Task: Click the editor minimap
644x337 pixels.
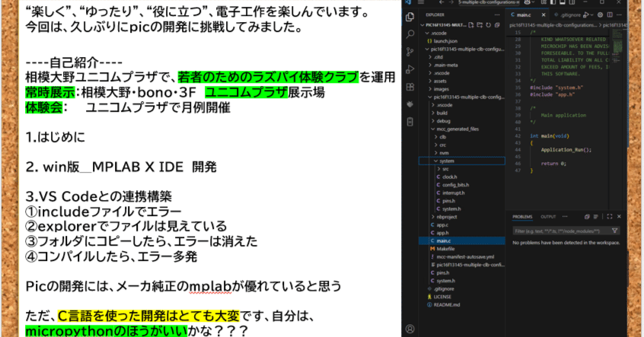Action: (617, 45)
